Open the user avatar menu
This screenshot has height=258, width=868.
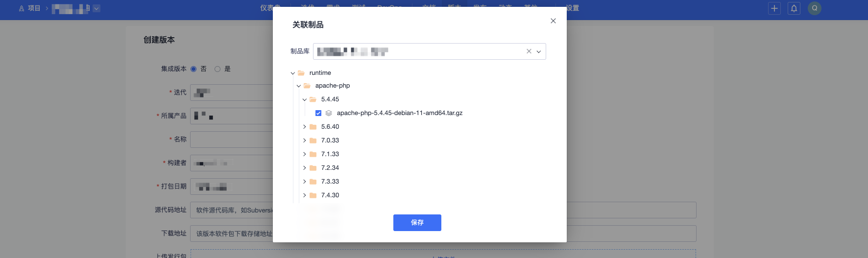point(815,8)
